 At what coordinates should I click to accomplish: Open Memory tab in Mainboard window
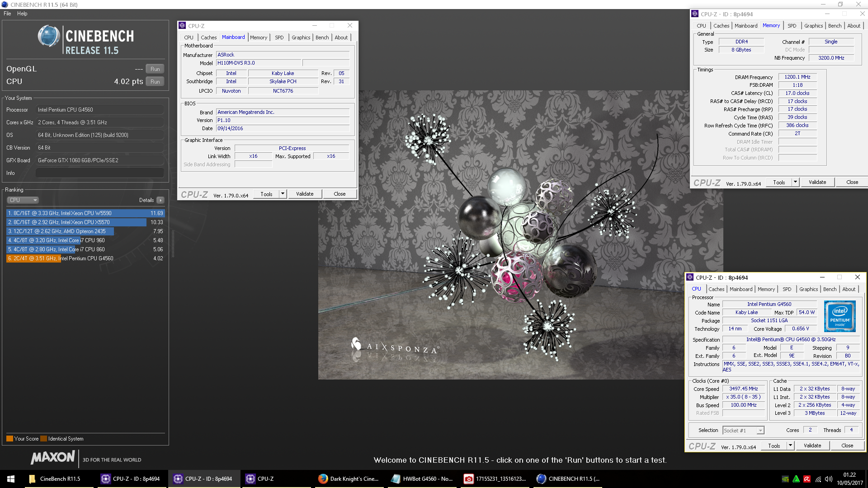(259, 38)
